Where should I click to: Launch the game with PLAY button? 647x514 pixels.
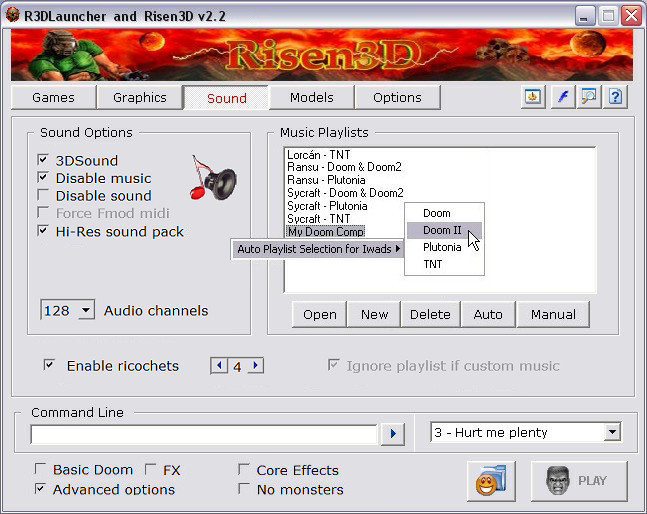tap(579, 481)
